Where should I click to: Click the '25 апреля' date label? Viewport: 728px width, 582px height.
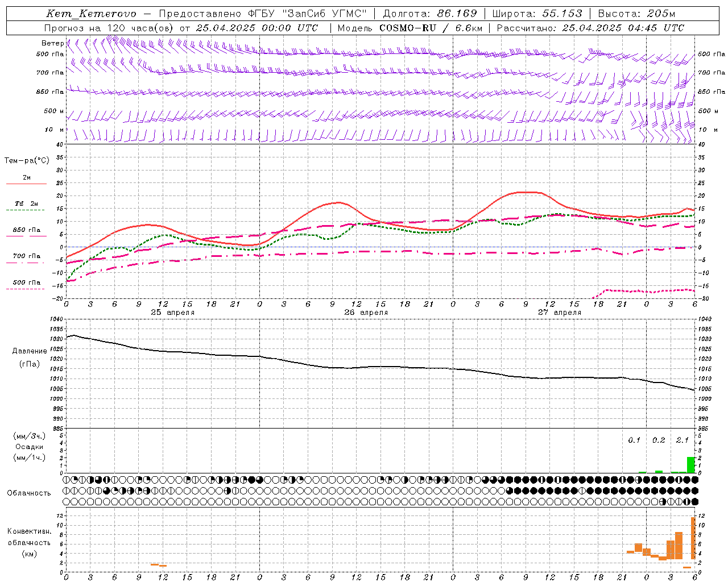[172, 313]
